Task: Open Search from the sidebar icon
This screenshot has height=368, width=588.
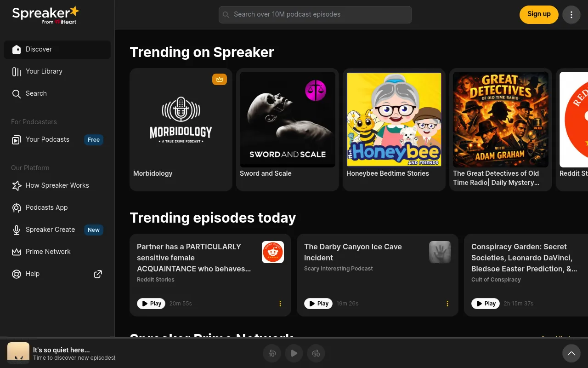Action: [x=17, y=93]
